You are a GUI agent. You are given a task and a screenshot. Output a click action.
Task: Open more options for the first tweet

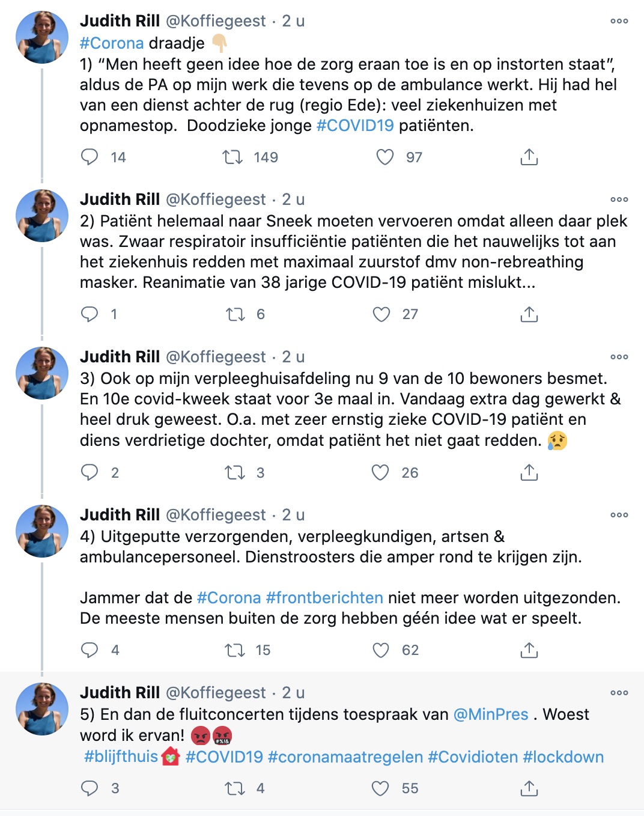[x=619, y=21]
